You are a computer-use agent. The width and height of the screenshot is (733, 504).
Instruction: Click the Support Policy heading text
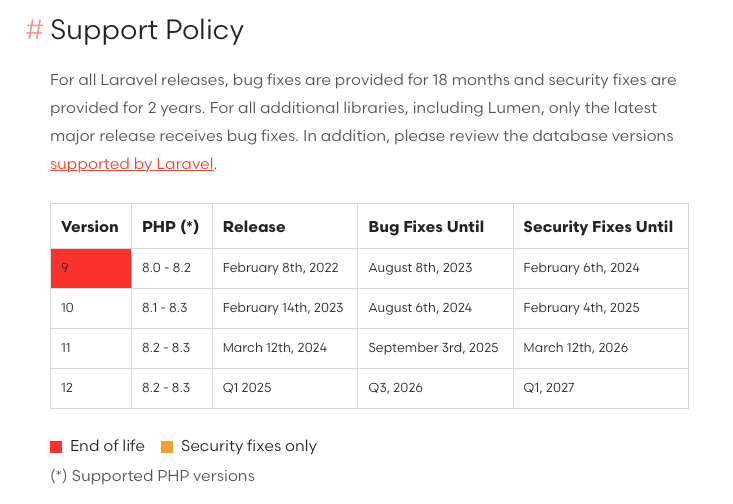click(147, 30)
